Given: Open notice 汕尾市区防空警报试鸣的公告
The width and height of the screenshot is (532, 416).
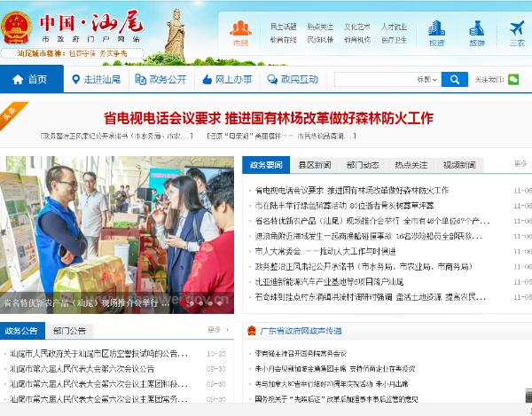Looking at the screenshot, I should 98,354.
